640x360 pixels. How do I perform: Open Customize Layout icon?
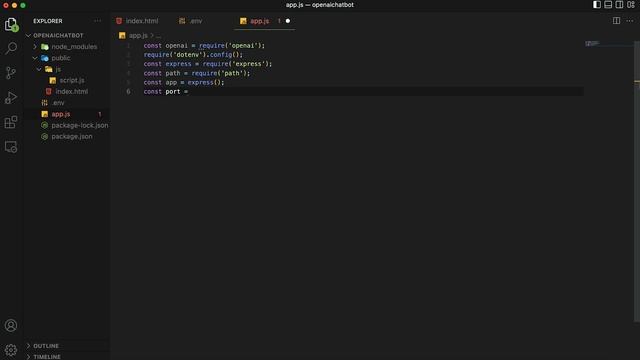coord(631,4)
